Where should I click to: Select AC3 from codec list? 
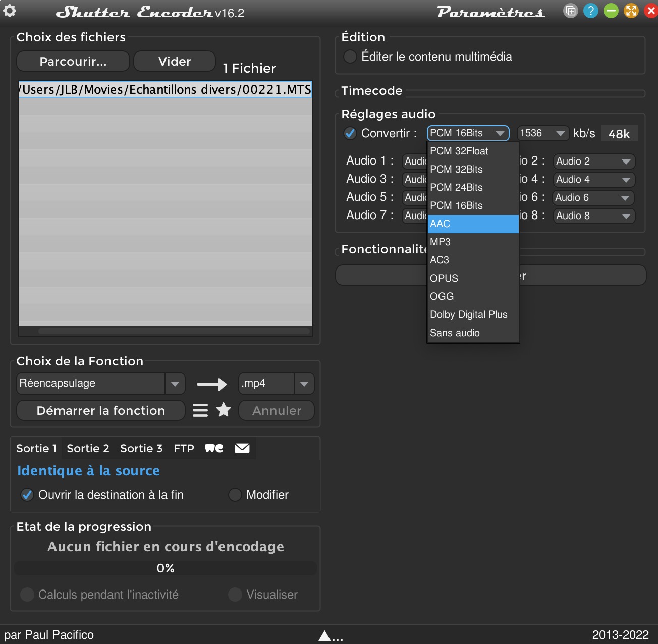473,260
